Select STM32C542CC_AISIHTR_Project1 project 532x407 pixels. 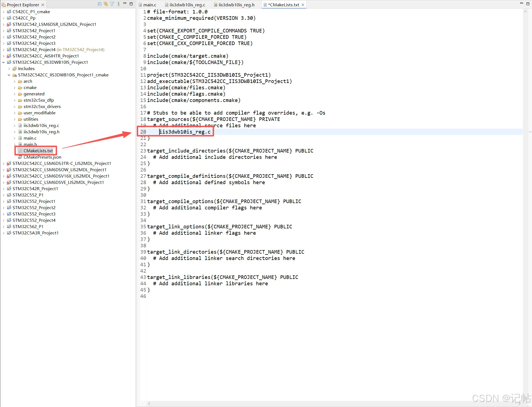[46, 56]
